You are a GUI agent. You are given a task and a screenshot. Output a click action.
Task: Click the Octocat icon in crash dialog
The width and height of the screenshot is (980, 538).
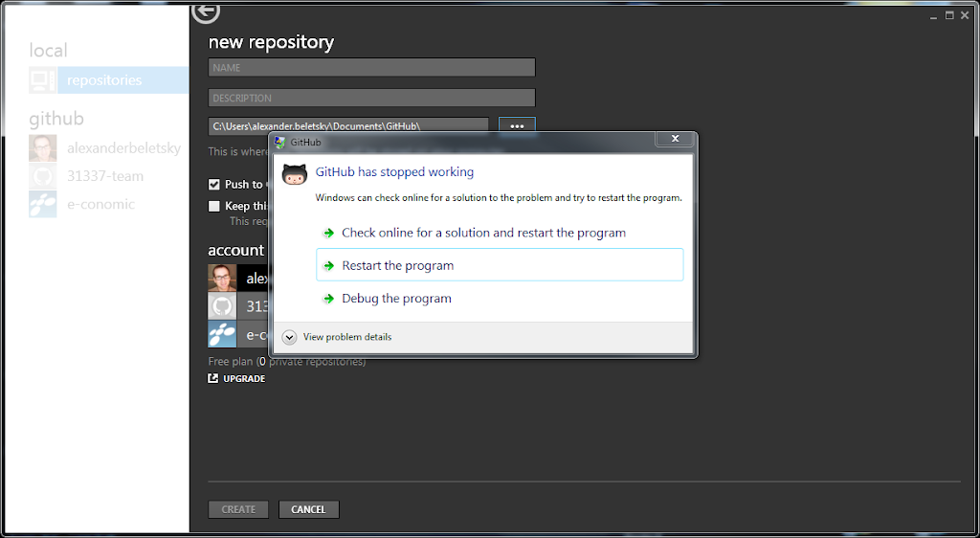[x=295, y=173]
